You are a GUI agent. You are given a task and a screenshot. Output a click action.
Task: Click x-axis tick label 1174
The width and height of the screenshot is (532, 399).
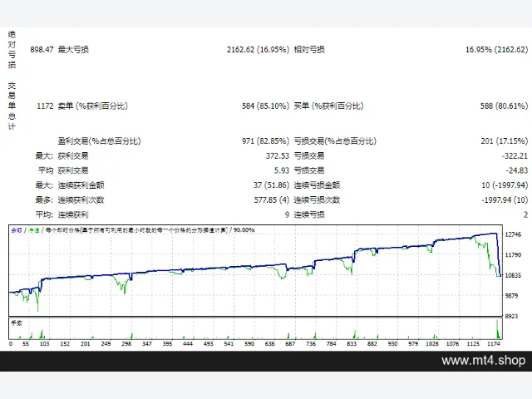click(x=494, y=344)
